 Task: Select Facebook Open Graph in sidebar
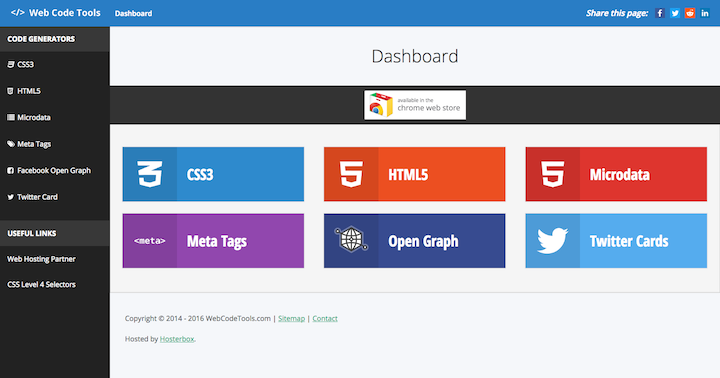click(54, 170)
